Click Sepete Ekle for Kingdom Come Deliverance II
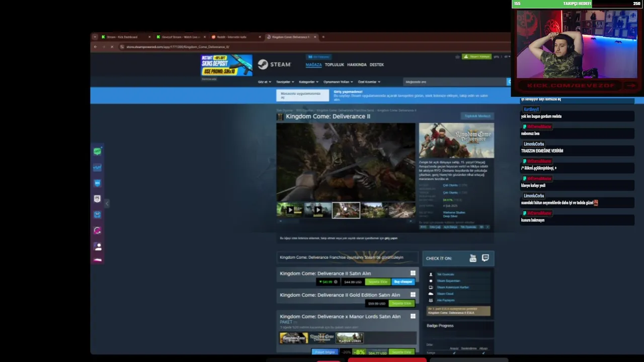Screen dimensions: 644x362 coord(378,282)
